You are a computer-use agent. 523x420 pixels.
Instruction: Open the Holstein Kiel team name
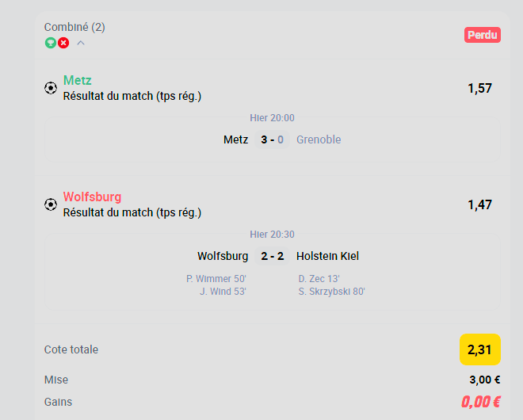pyautogui.click(x=327, y=256)
